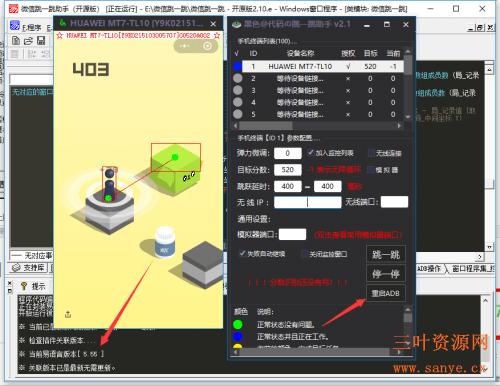Screen dimensions: 500x386
Task: Enable the 无线连接 checkbox
Action: (x=371, y=153)
